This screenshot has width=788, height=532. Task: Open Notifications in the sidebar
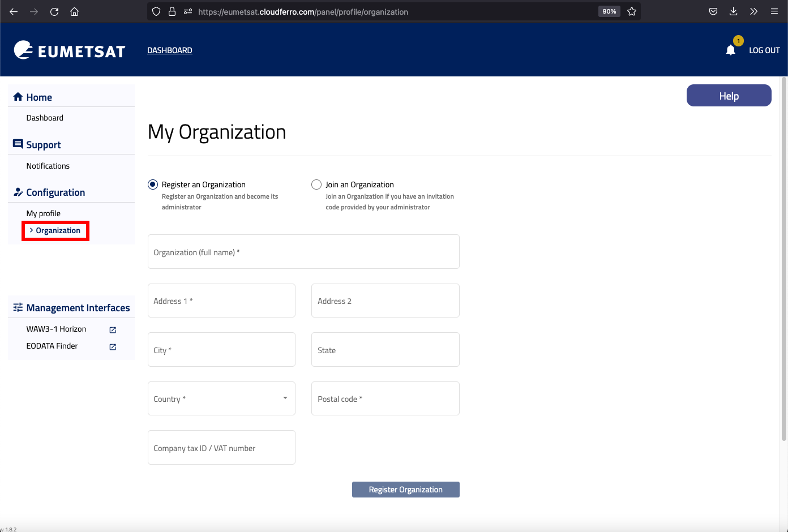(48, 166)
